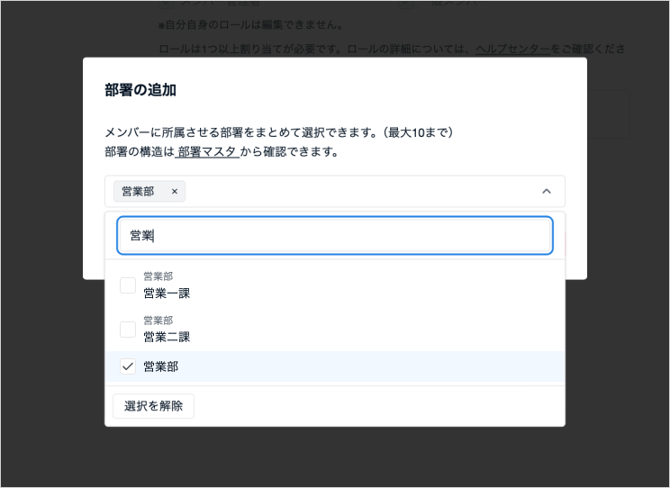Open the 部署マスタ link
Viewport: 670px width, 488px height.
[207, 152]
